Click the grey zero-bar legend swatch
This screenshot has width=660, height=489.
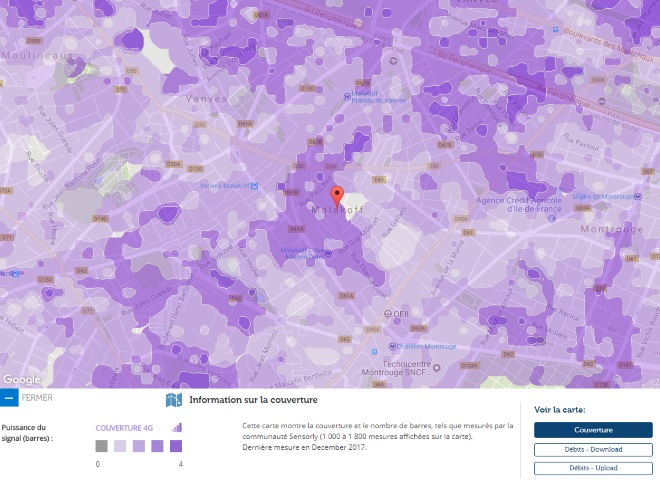(101, 446)
